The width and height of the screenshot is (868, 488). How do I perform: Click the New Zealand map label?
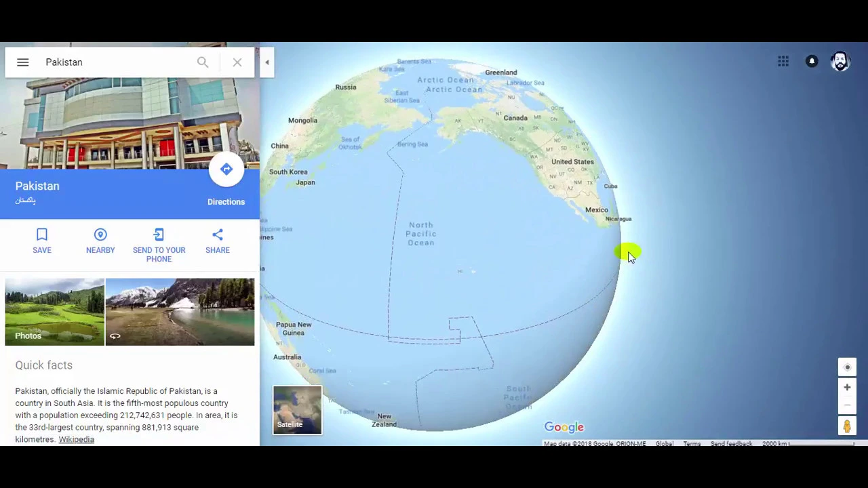coord(384,420)
